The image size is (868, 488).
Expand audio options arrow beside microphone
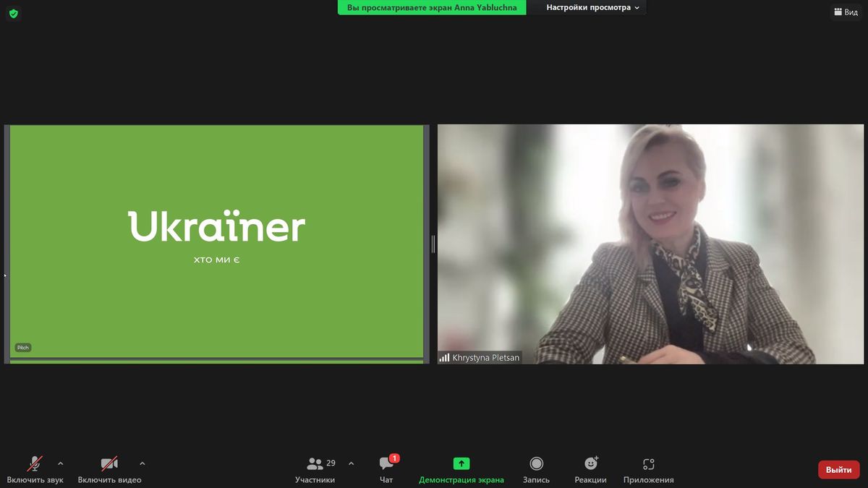60,463
